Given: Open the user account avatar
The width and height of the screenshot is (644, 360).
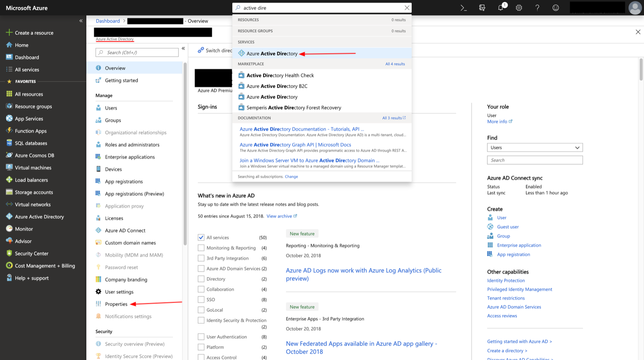Looking at the screenshot, I should point(635,8).
